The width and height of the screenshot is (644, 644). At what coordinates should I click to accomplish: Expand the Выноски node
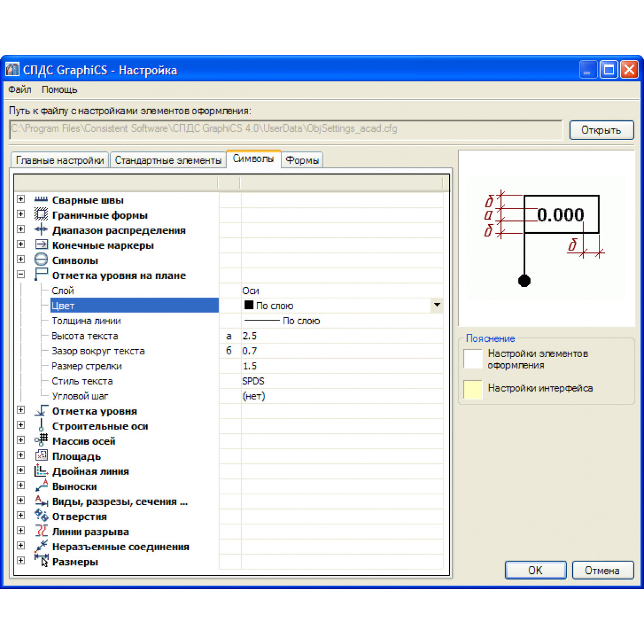click(21, 485)
